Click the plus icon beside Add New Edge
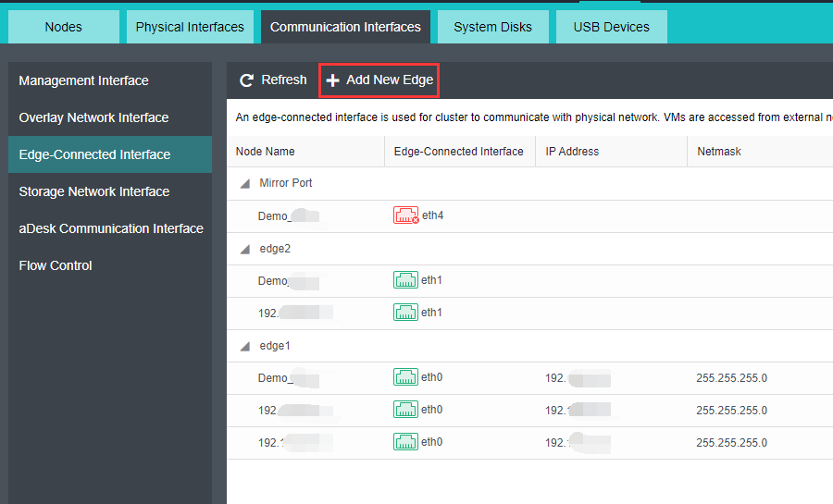 [333, 80]
